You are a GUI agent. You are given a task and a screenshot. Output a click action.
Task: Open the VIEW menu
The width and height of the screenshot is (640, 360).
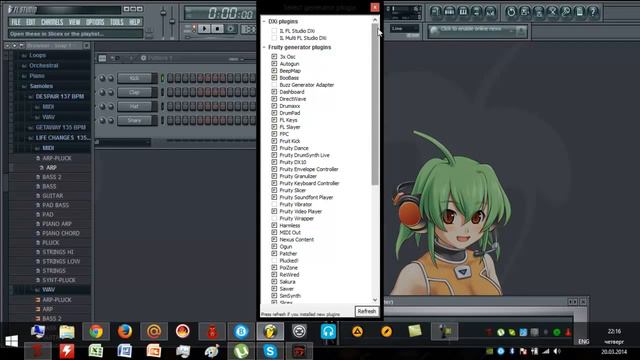pos(74,22)
